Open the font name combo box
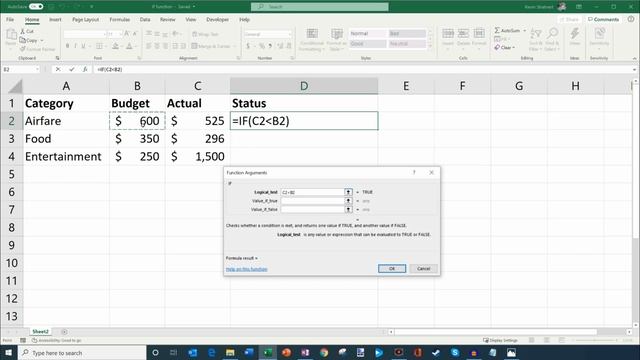 [x=84, y=34]
